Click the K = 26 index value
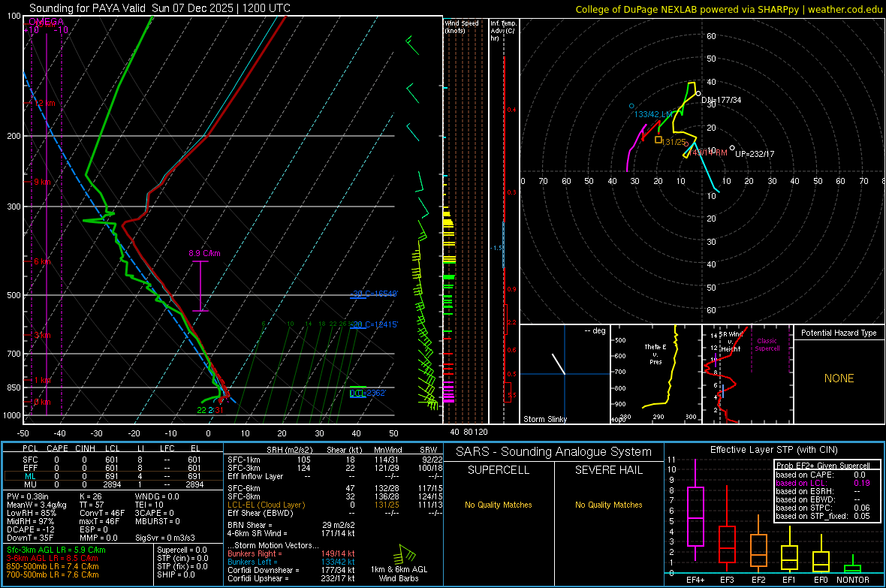Screen dimensions: 886x588 90,496
